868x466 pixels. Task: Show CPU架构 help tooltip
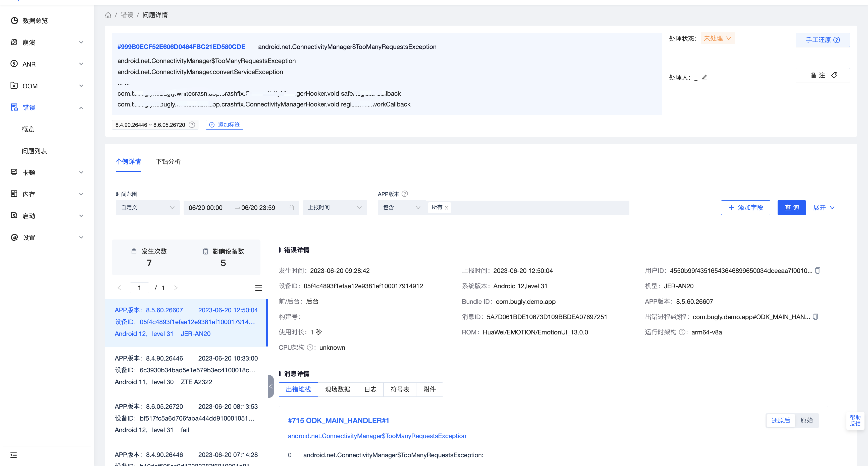(x=310, y=347)
